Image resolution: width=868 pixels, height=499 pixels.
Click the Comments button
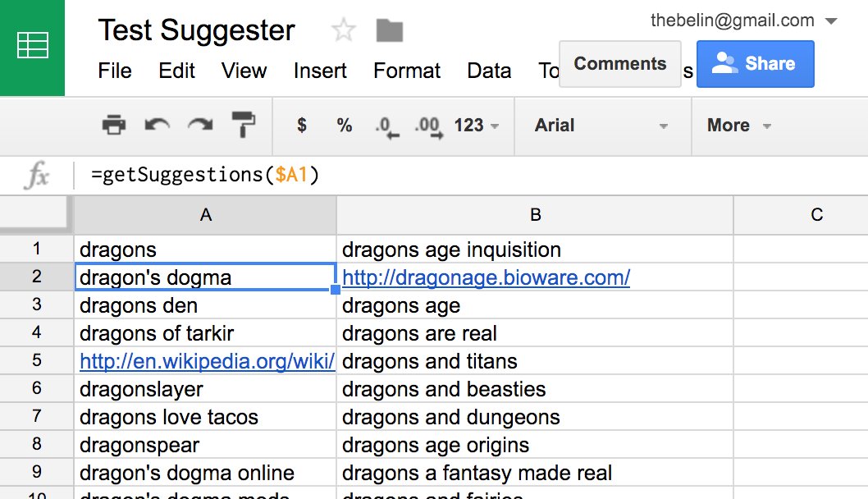point(620,64)
